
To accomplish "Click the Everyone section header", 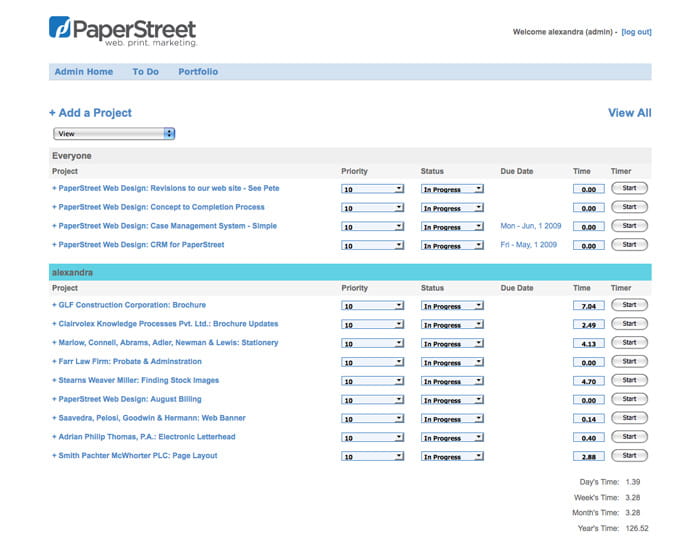I will pyautogui.click(x=350, y=156).
